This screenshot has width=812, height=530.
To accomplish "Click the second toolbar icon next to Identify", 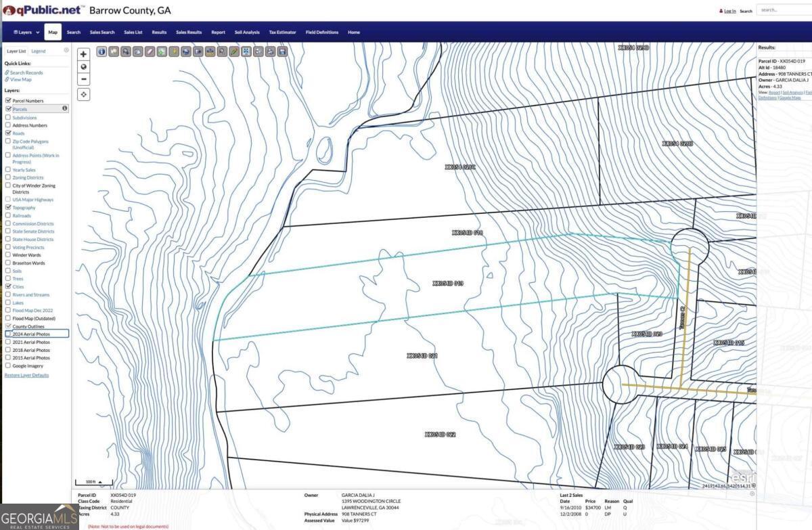I will (x=114, y=51).
